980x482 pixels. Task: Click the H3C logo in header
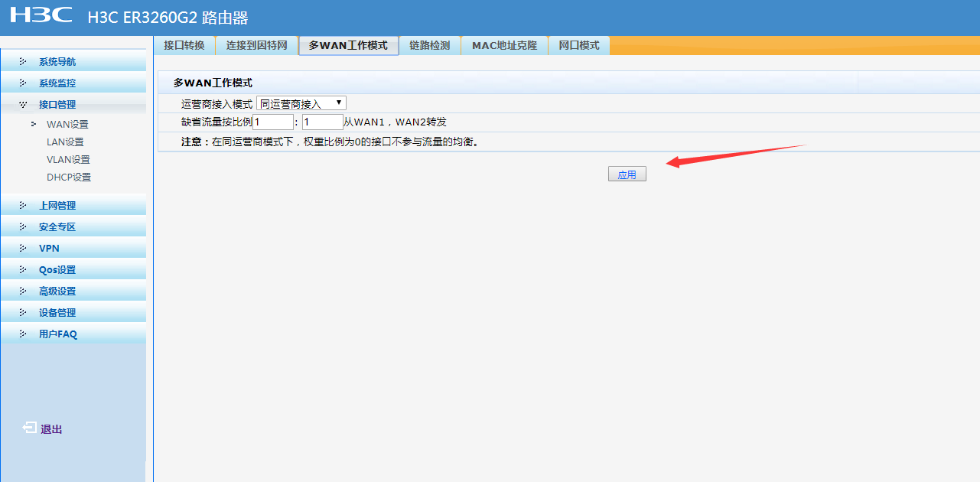point(41,15)
